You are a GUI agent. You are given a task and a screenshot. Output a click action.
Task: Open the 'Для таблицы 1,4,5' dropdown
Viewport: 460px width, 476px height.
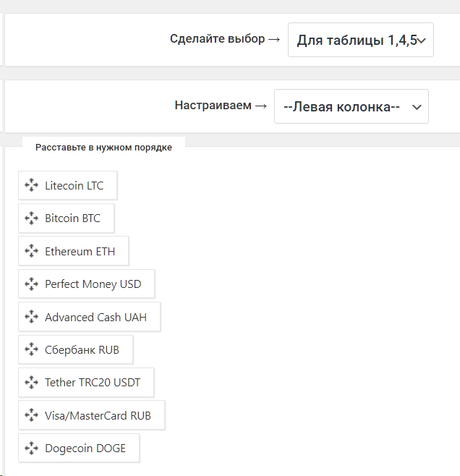pos(360,40)
